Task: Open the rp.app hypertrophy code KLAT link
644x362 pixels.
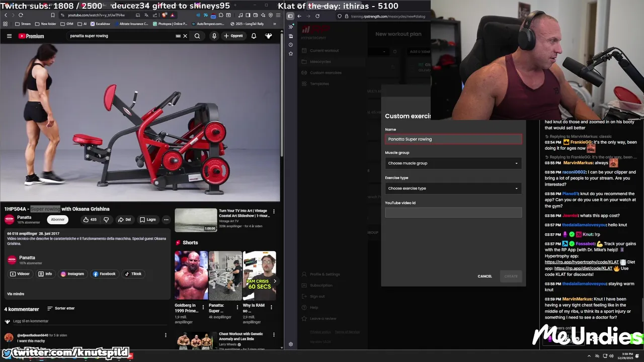Action: 582,262
